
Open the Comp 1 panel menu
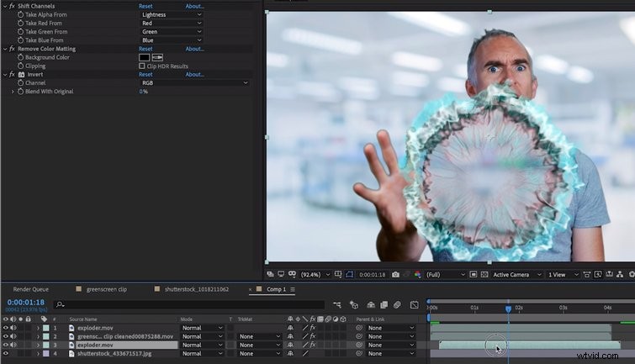[x=293, y=289]
